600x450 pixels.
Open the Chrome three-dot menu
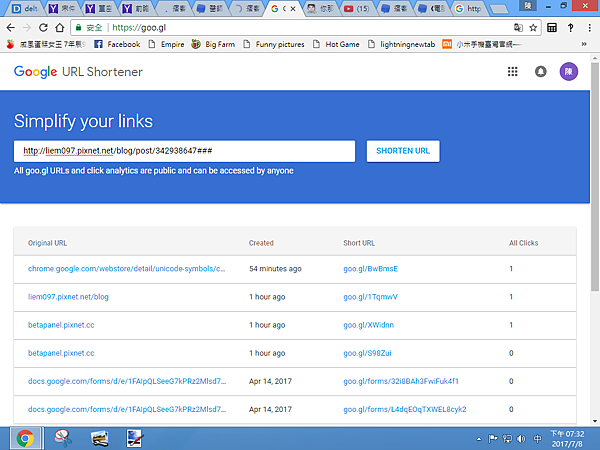589,28
